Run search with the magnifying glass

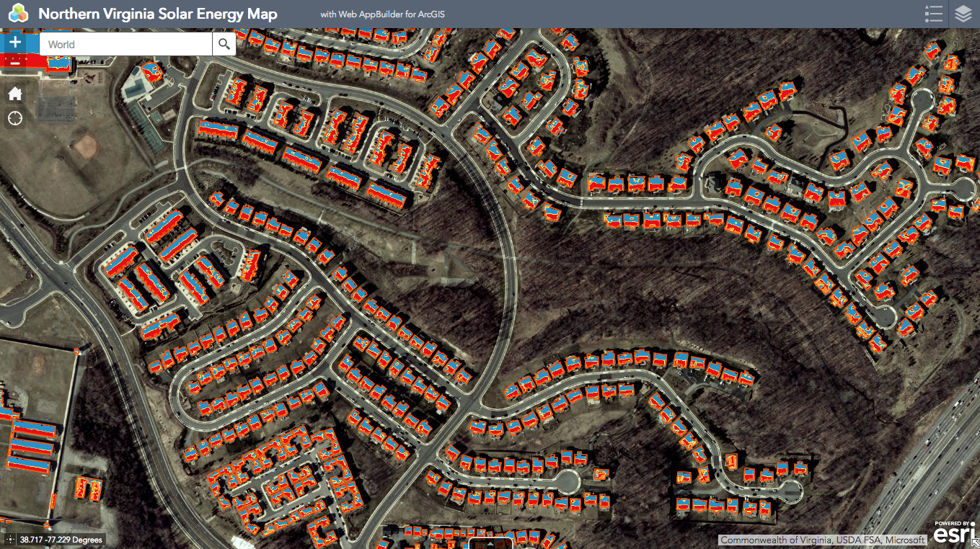224,45
